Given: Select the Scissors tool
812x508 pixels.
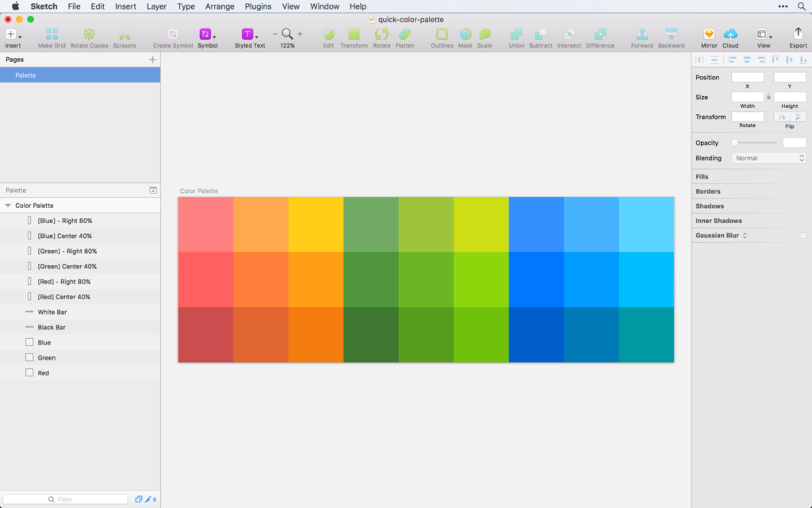Looking at the screenshot, I should 124,36.
